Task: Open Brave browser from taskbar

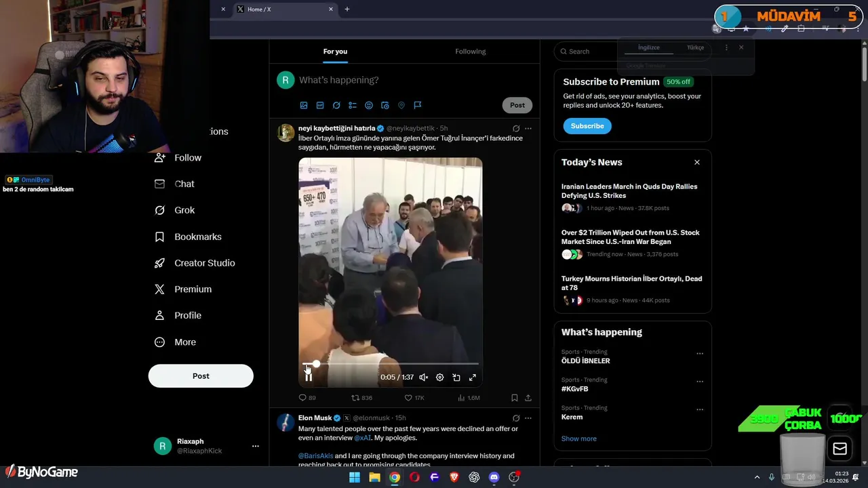Action: tap(454, 477)
